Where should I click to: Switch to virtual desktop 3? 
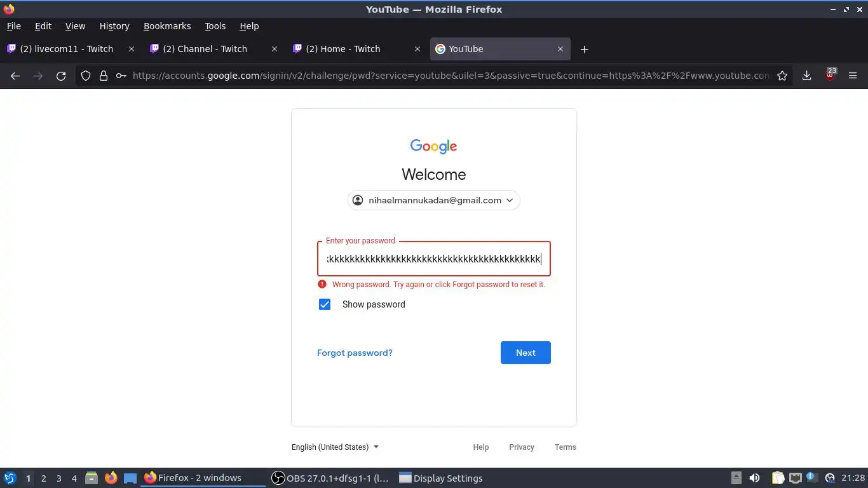coord(59,478)
